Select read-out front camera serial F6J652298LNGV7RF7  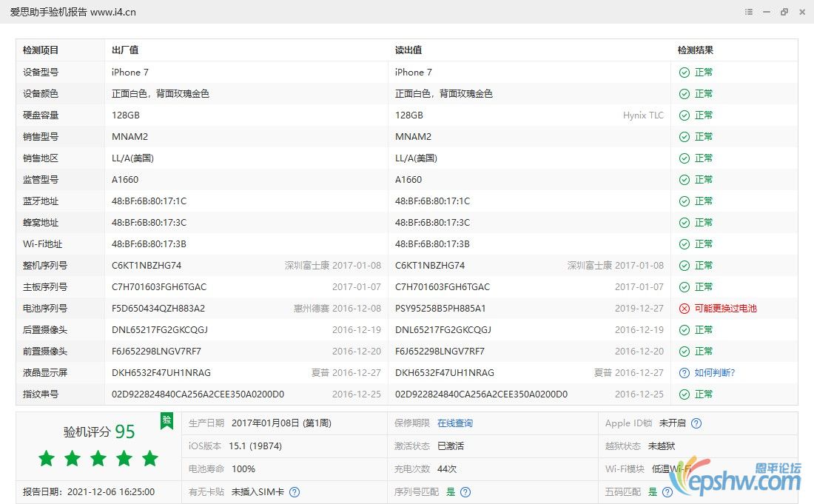[440, 352]
